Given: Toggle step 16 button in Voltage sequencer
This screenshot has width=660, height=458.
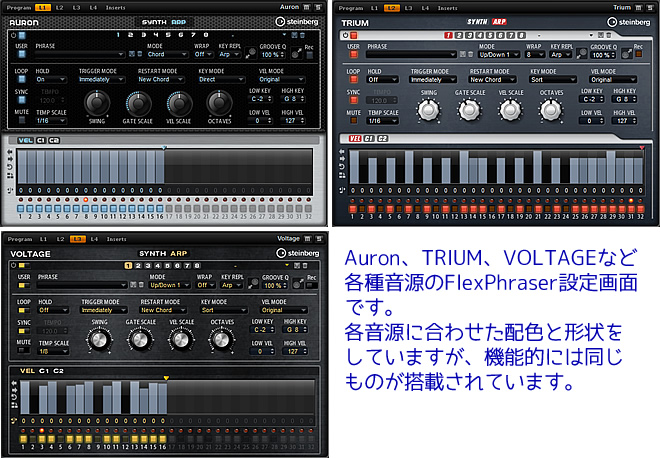Looking at the screenshot, I should click(162, 439).
